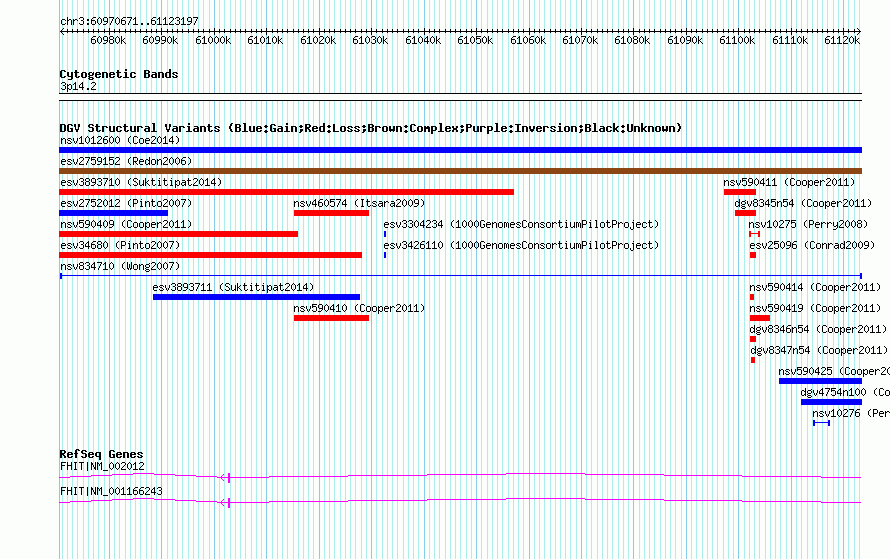Image resolution: width=890 pixels, height=559 pixels.
Task: Click the dgv8346n54 (Cooper2011) label
Action: click(818, 329)
